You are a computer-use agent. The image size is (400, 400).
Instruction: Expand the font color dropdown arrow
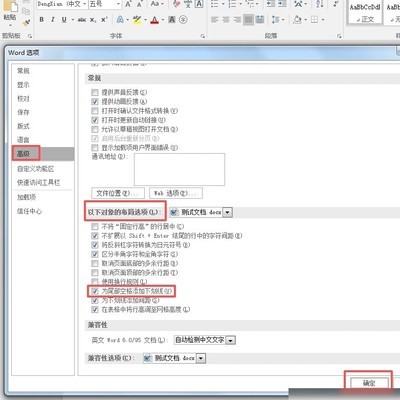tap(163, 20)
